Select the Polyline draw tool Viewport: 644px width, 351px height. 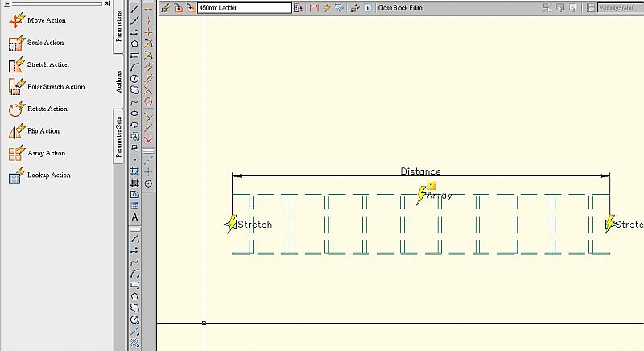(x=134, y=31)
